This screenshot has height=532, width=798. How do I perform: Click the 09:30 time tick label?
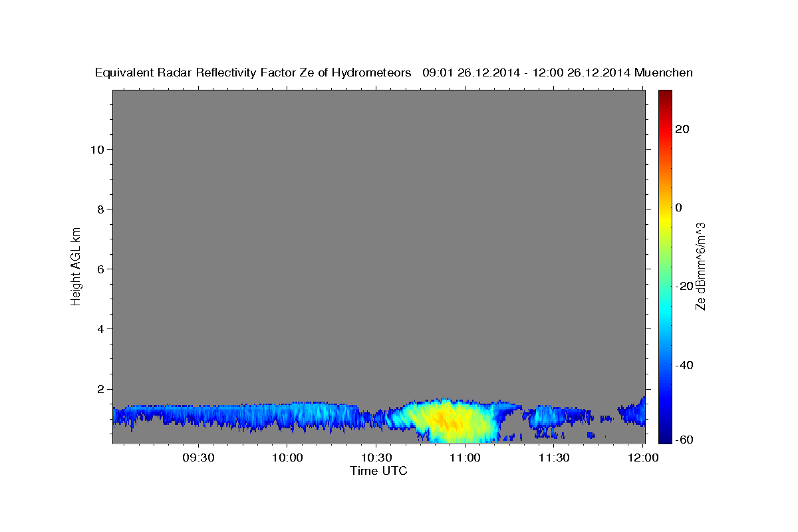[x=198, y=458]
